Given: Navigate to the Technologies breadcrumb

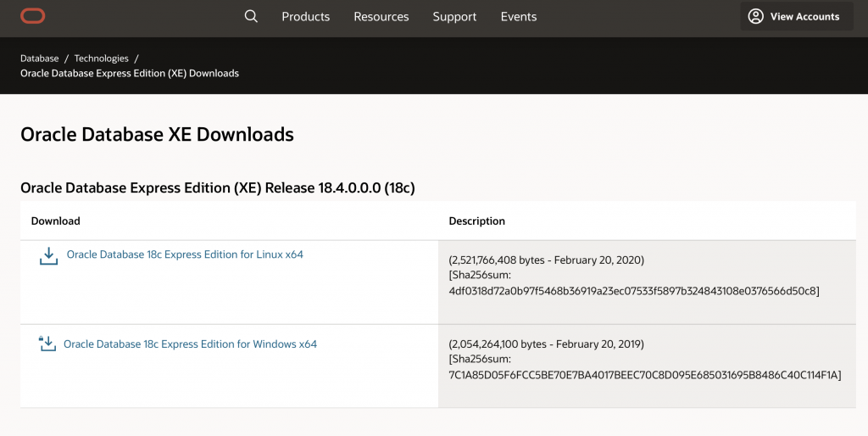Looking at the screenshot, I should 101,59.
